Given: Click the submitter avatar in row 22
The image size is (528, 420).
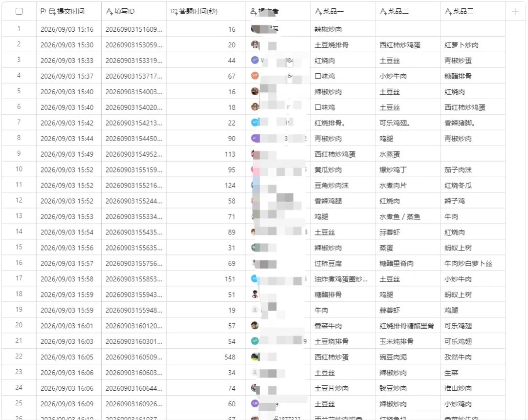Looking at the screenshot, I should click(255, 357).
